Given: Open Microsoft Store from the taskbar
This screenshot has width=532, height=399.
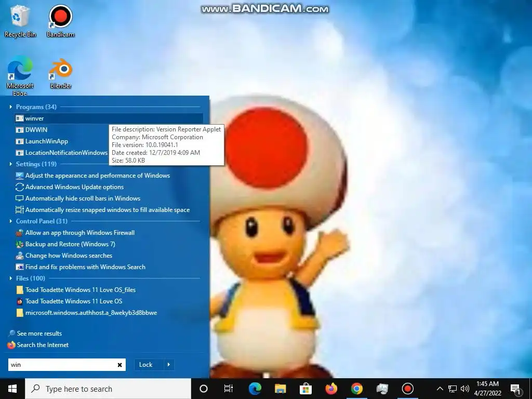Looking at the screenshot, I should pos(305,389).
